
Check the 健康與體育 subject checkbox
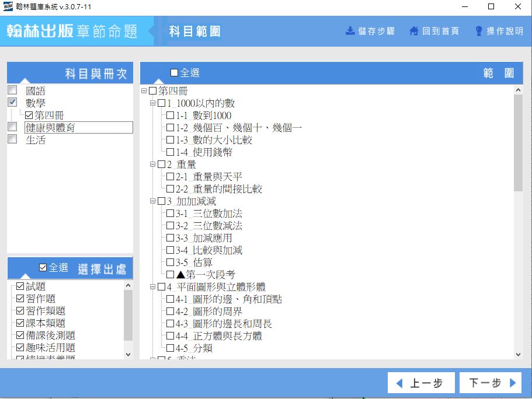(12, 127)
